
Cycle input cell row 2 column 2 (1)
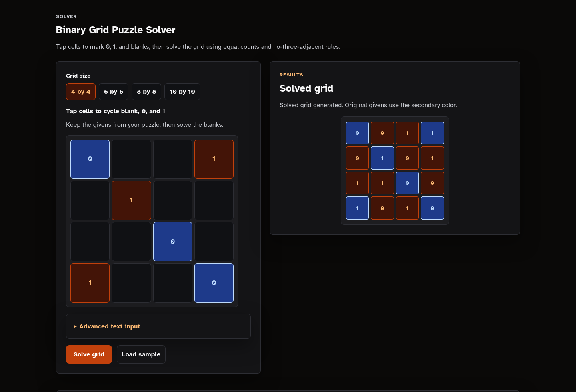point(131,200)
